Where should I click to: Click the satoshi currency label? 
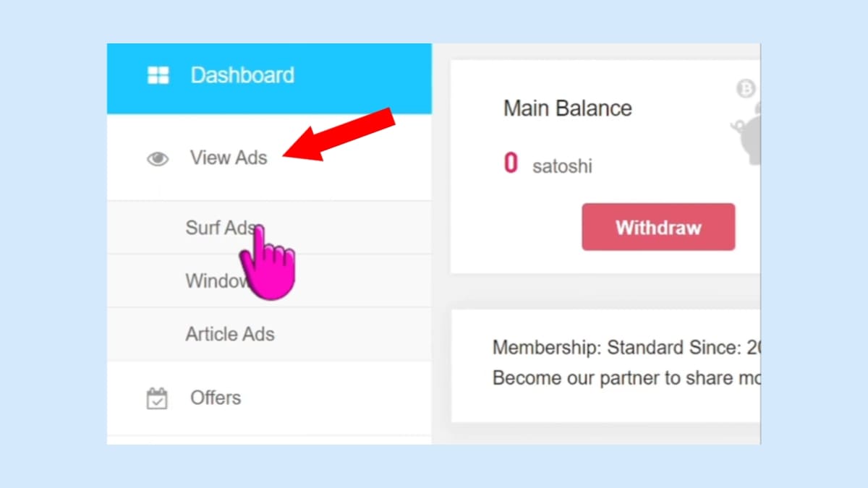pyautogui.click(x=562, y=166)
